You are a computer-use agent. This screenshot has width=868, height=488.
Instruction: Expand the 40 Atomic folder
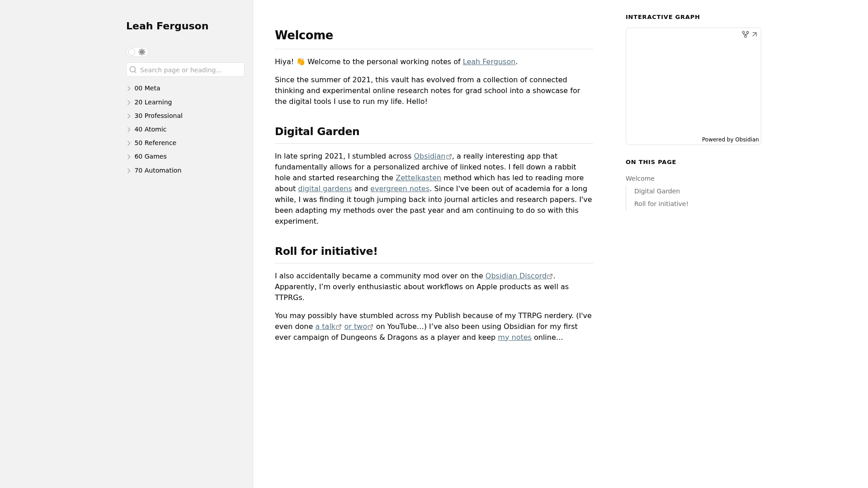(146, 129)
